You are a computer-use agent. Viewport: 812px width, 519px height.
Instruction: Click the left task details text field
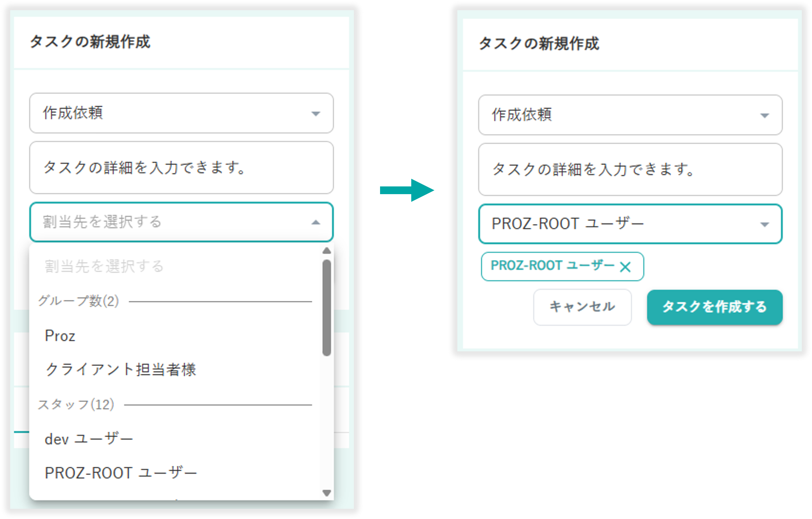[181, 167]
